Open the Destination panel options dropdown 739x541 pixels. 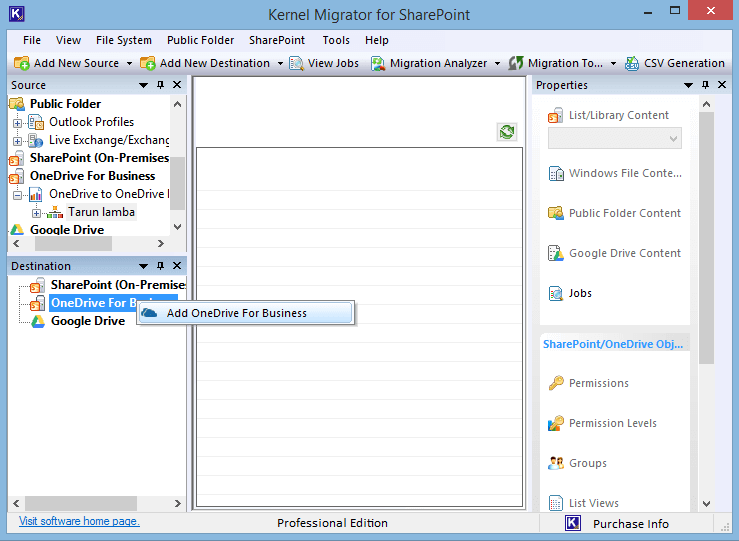click(143, 266)
